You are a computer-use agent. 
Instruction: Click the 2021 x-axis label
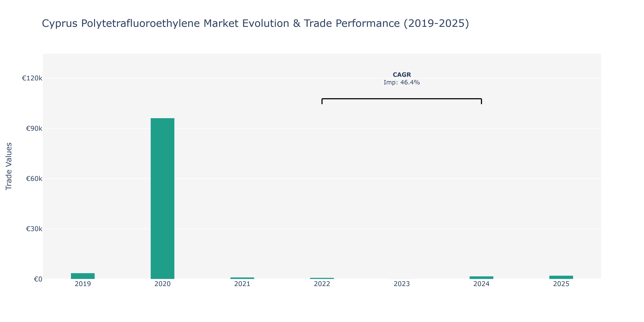click(x=242, y=284)
